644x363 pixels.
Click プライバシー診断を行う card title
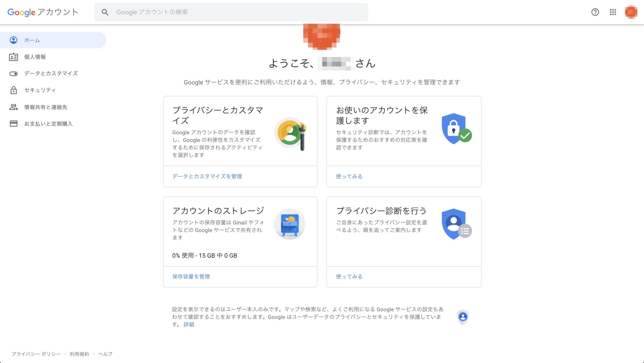(381, 211)
